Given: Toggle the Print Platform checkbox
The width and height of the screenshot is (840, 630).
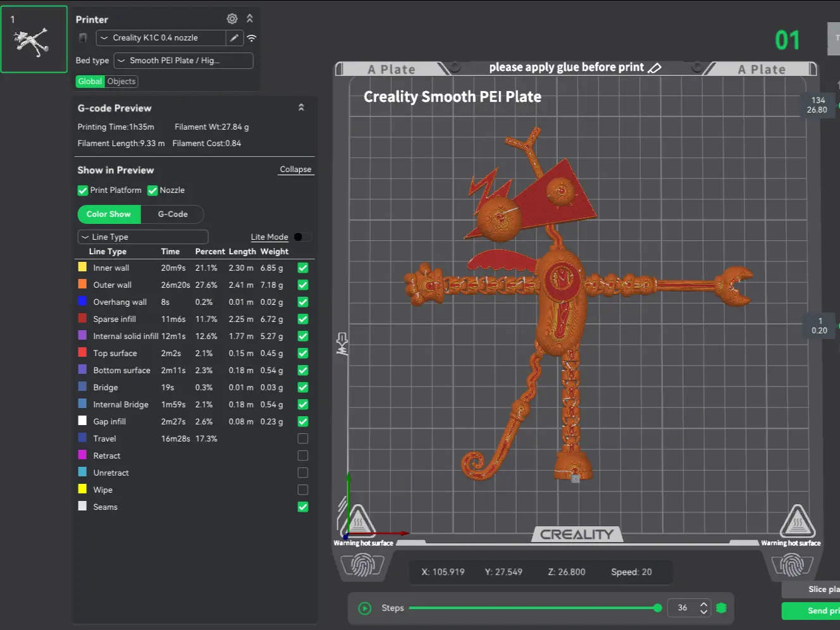Looking at the screenshot, I should pyautogui.click(x=83, y=190).
